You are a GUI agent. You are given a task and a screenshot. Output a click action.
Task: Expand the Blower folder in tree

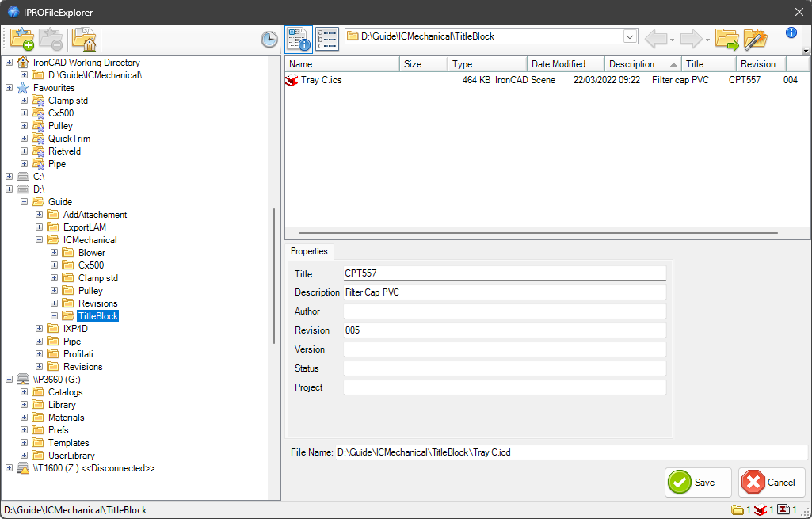click(55, 253)
